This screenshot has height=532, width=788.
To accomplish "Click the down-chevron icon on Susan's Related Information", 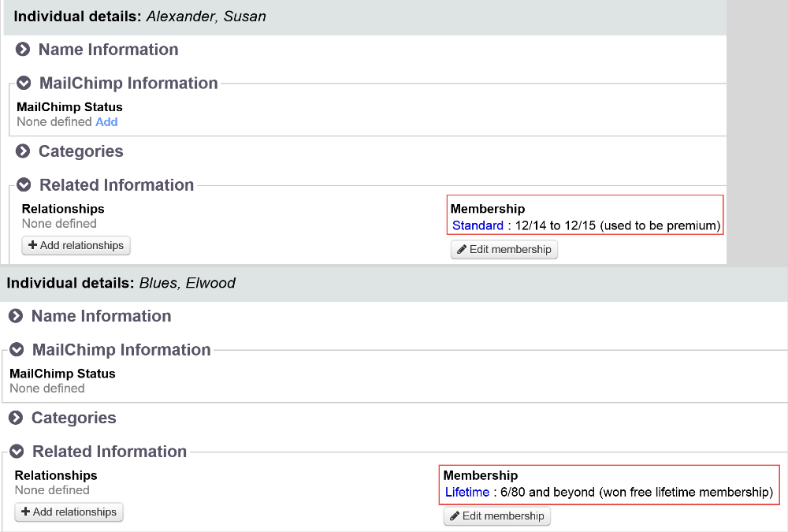I will pyautogui.click(x=23, y=184).
